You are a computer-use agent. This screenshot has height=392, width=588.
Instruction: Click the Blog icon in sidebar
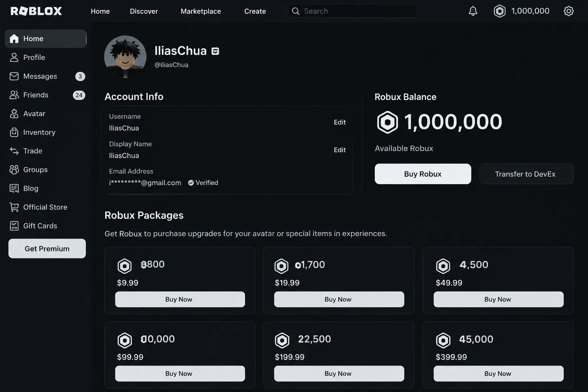(14, 188)
